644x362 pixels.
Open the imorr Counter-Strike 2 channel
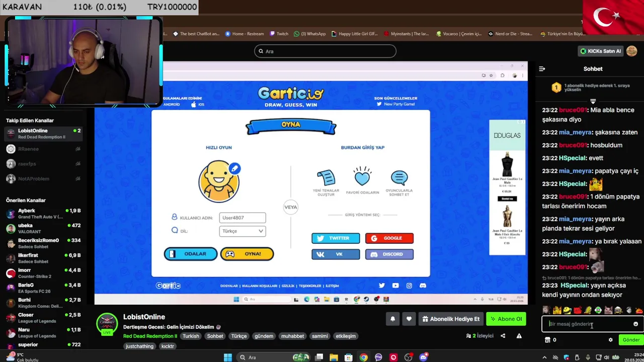click(x=43, y=273)
